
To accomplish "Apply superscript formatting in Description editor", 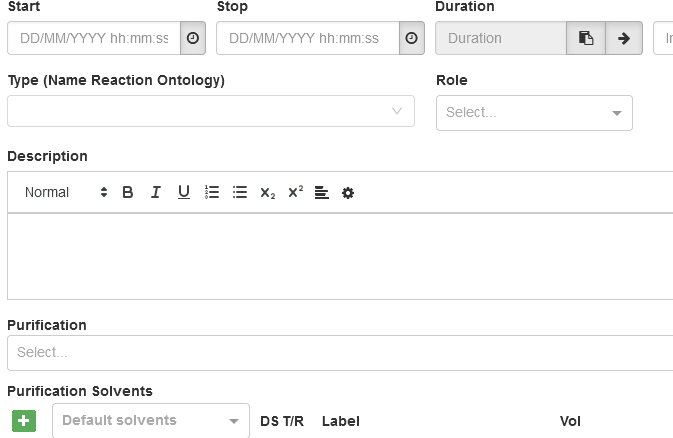I will click(x=295, y=192).
